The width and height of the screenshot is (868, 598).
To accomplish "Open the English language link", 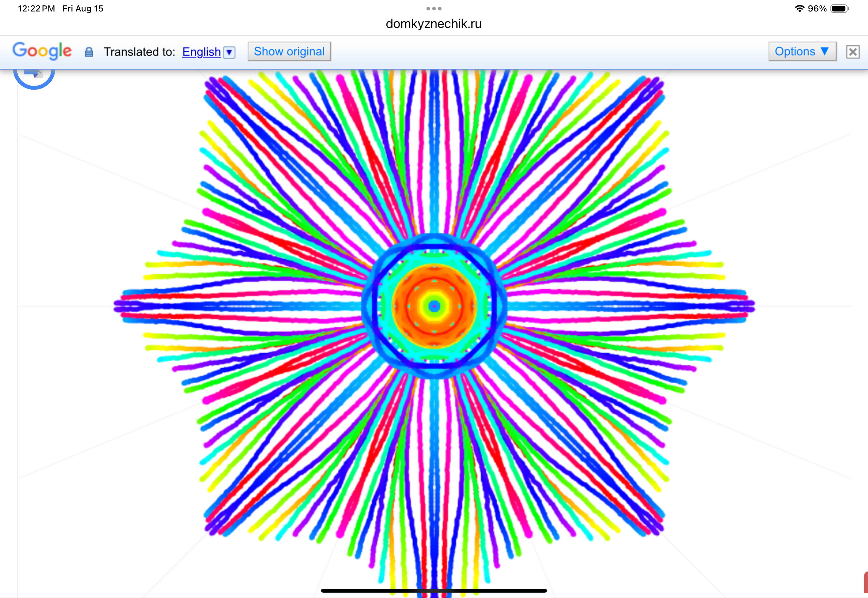I will [x=201, y=52].
